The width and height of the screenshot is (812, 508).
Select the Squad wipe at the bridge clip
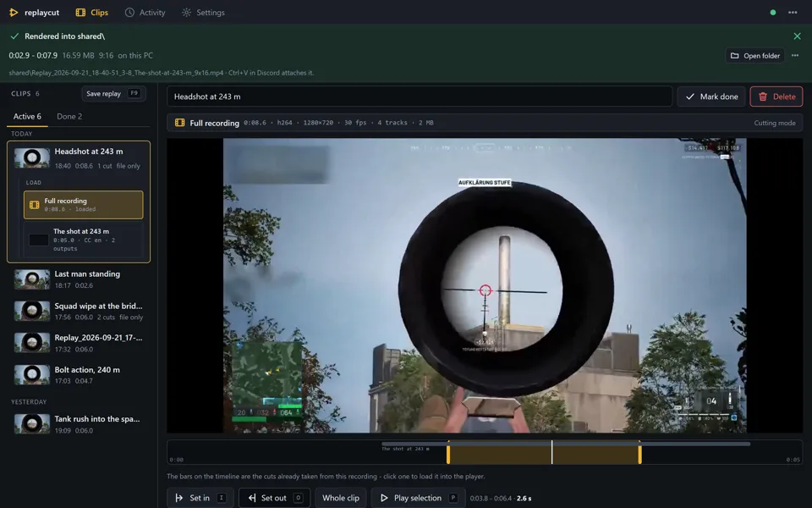(x=79, y=311)
